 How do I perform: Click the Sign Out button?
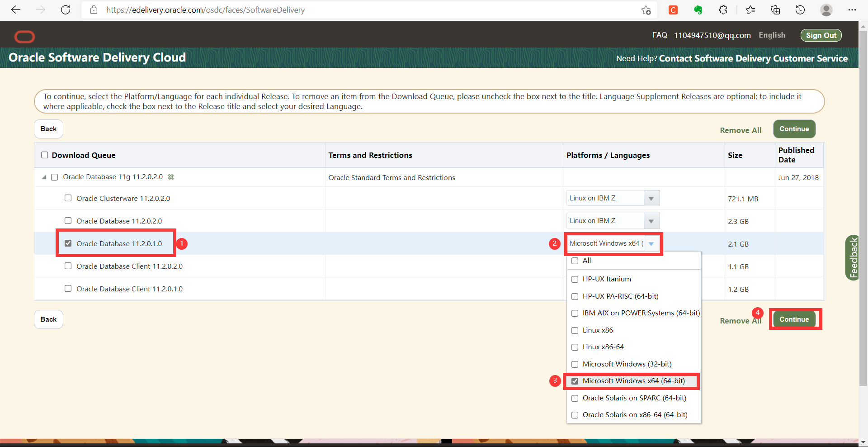click(x=821, y=35)
